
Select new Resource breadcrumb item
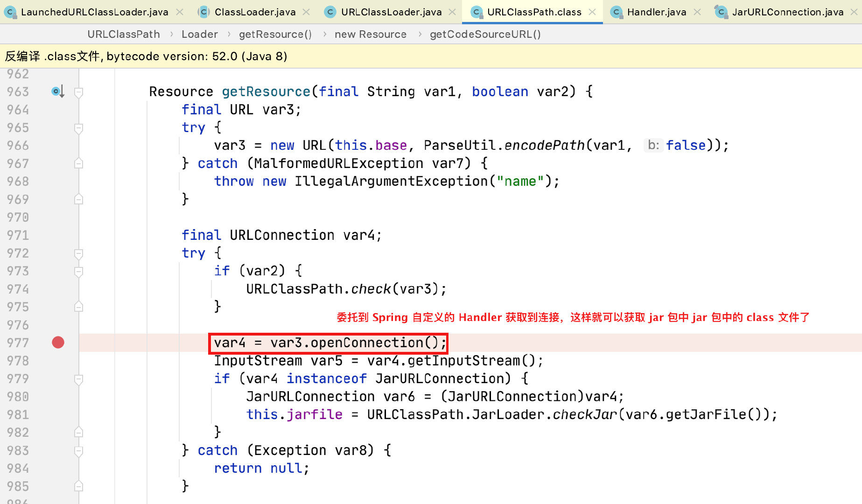tap(371, 35)
